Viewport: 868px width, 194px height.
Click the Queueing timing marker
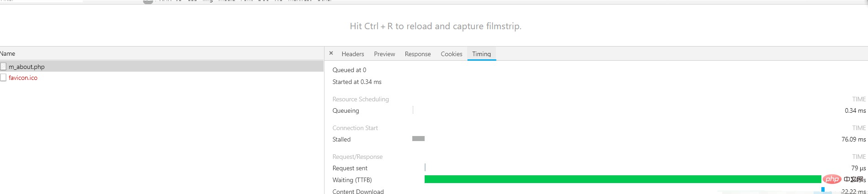[x=413, y=110]
